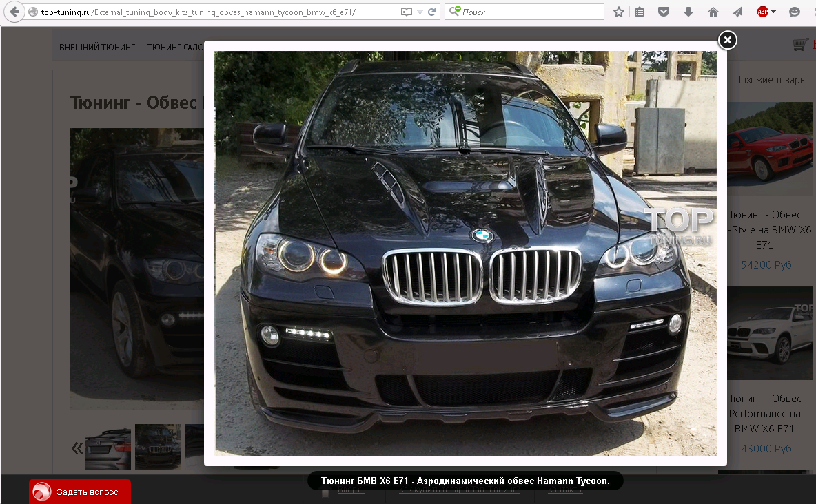Open the ВНЕШНИЙ ТЮНИНГ menu item
Screen dimensions: 816x504
pos(97,48)
